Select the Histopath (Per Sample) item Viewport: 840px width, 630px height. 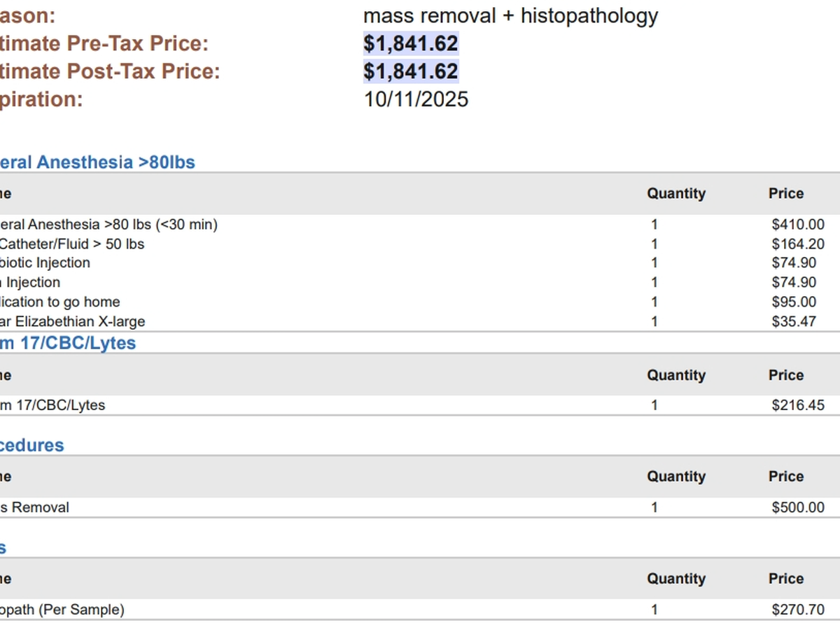point(62,610)
